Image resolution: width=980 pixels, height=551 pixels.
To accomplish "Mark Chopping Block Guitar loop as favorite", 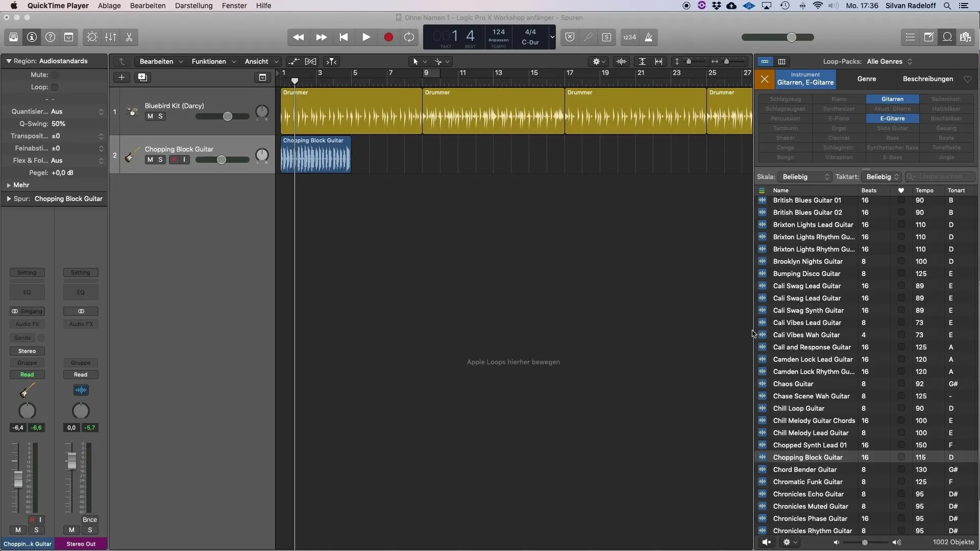I will point(901,457).
